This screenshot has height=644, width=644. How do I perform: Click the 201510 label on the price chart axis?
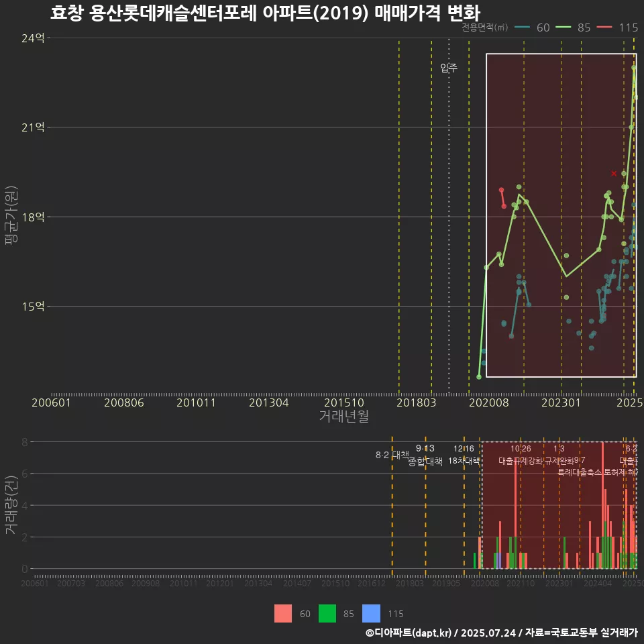click(343, 402)
